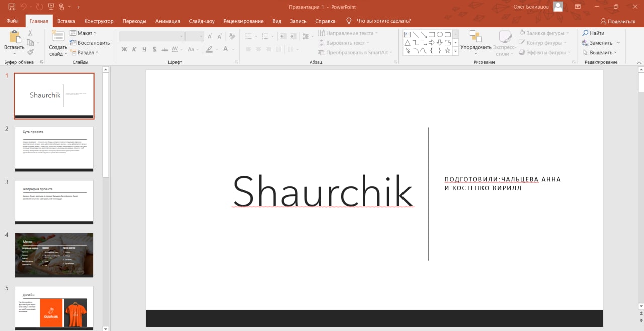Click the Восстановить reset button
The width and height of the screenshot is (644, 331).
90,43
